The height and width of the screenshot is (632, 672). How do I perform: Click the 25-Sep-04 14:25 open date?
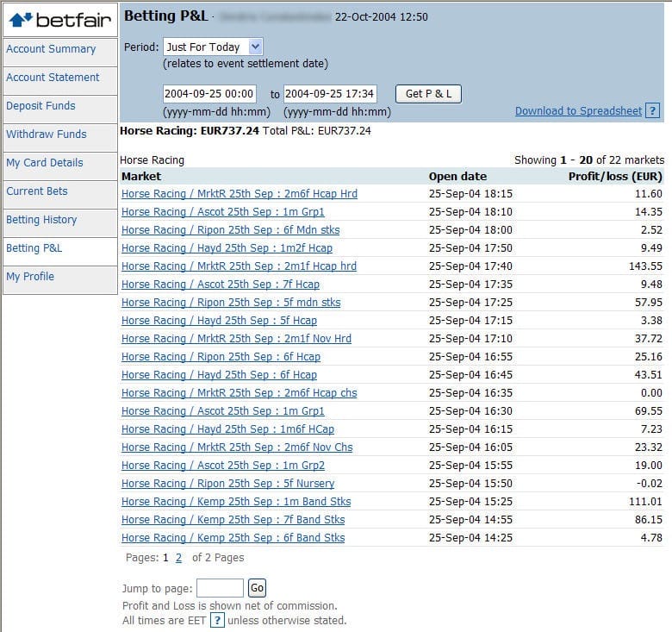(470, 538)
